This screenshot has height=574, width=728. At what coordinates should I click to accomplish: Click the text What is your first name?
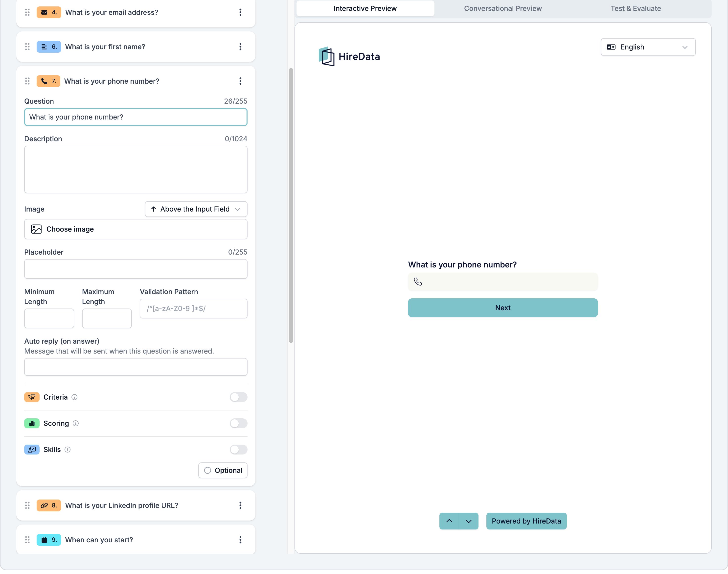click(x=105, y=47)
